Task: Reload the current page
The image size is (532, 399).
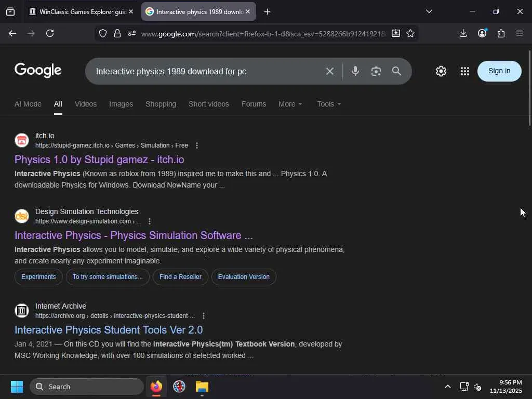Action: pos(50,33)
